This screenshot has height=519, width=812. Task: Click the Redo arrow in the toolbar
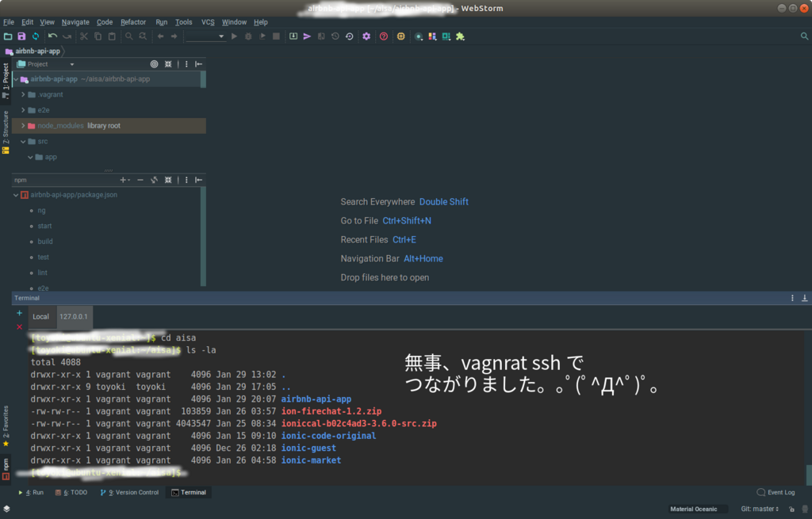tap(67, 36)
